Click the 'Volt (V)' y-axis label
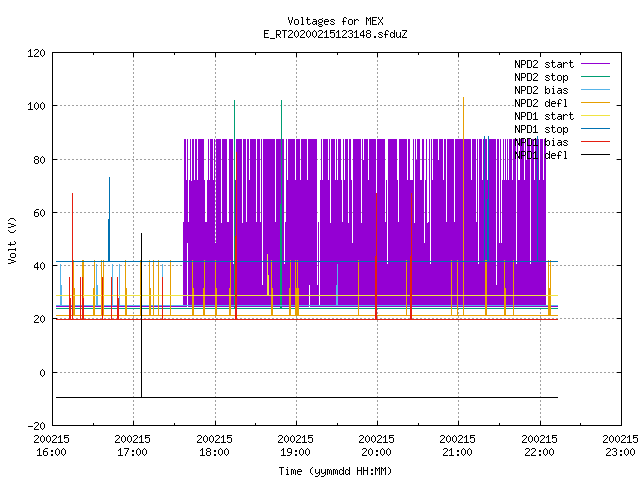This screenshot has height=480, width=640. click(13, 240)
